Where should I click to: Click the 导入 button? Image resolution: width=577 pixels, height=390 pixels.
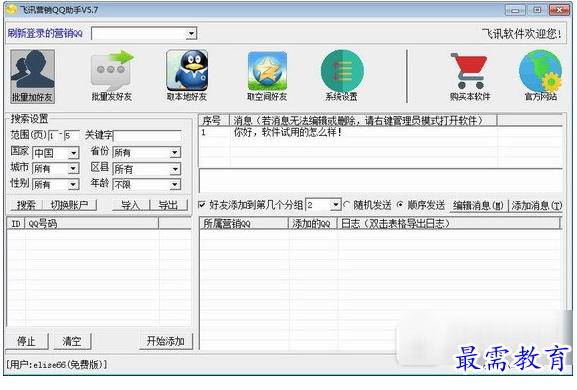point(131,205)
